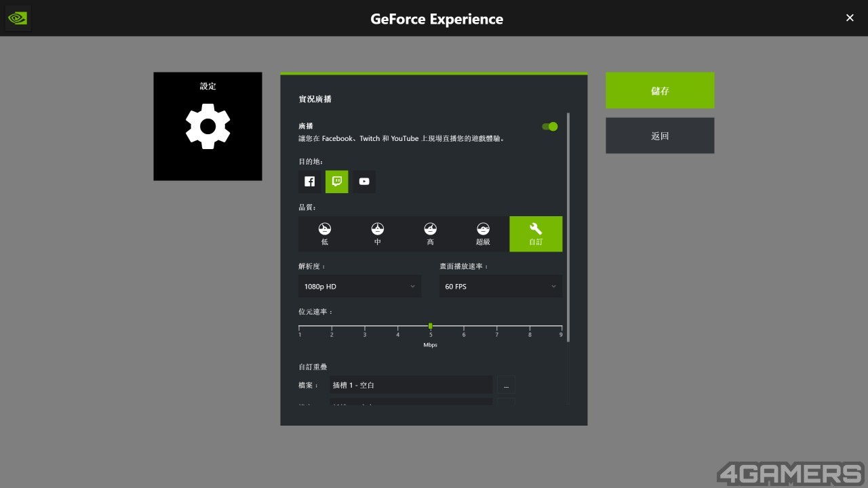The width and height of the screenshot is (868, 488).
Task: Click the 實況廣播 heading text
Action: [x=315, y=99]
